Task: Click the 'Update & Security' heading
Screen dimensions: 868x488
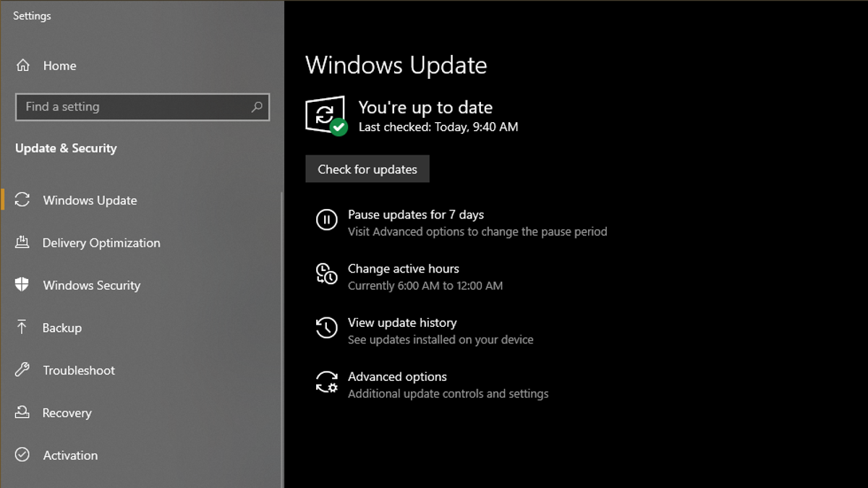Action: pos(66,148)
